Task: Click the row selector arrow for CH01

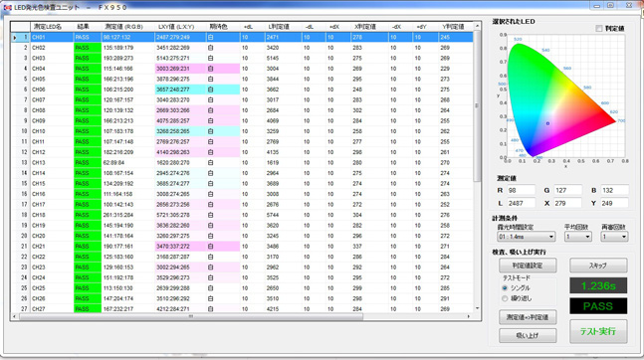Action: 15,38
